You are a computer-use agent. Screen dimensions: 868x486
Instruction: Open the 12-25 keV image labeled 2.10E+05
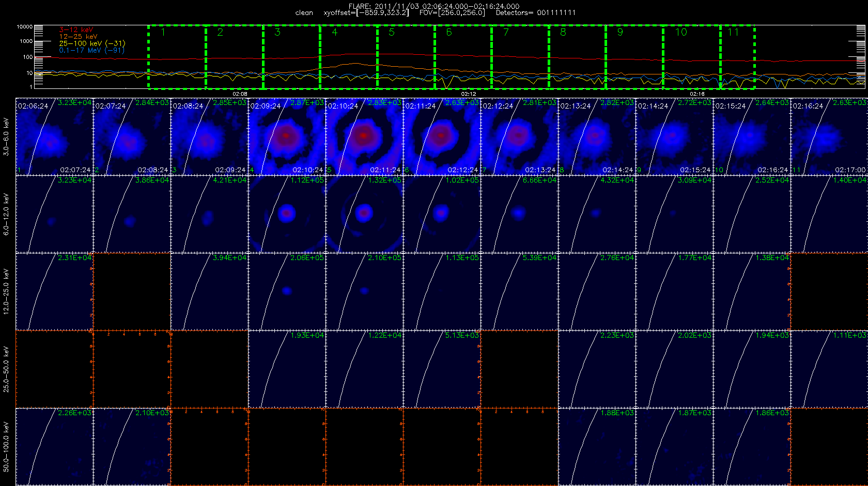[x=364, y=291]
